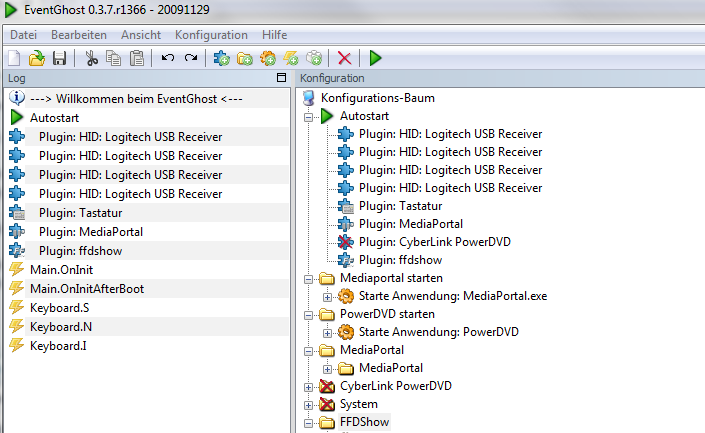The image size is (705, 433).
Task: Expand the System folder node
Action: 308,405
